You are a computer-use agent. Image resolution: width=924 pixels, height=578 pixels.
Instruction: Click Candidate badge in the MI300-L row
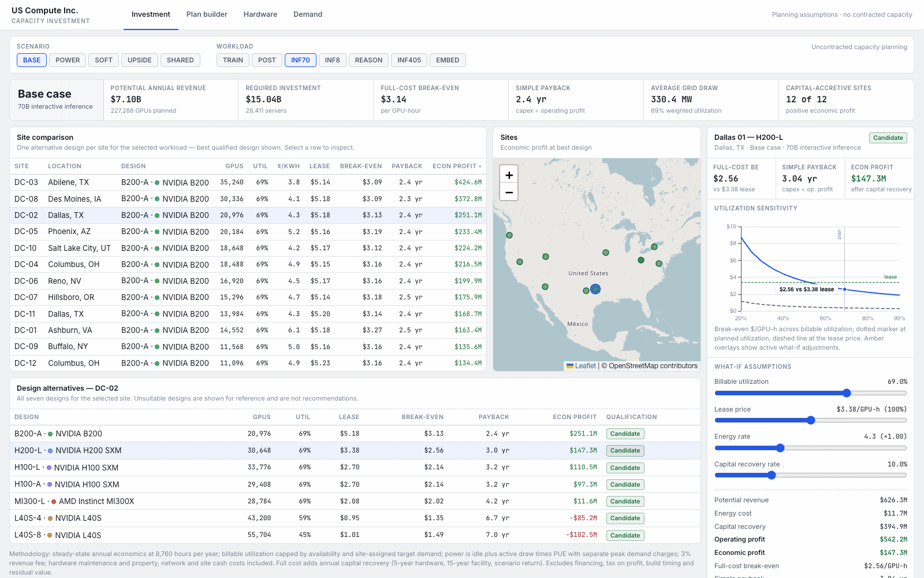625,502
